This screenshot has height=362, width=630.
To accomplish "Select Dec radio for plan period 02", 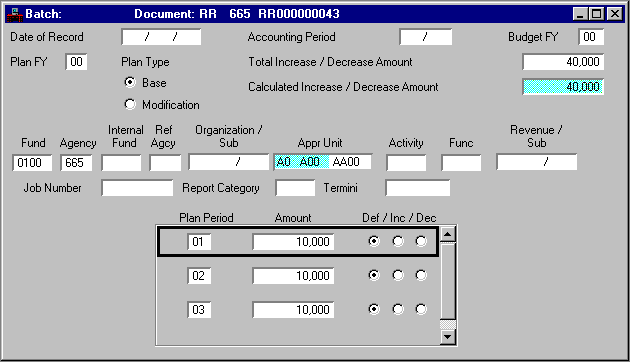I will (421, 275).
